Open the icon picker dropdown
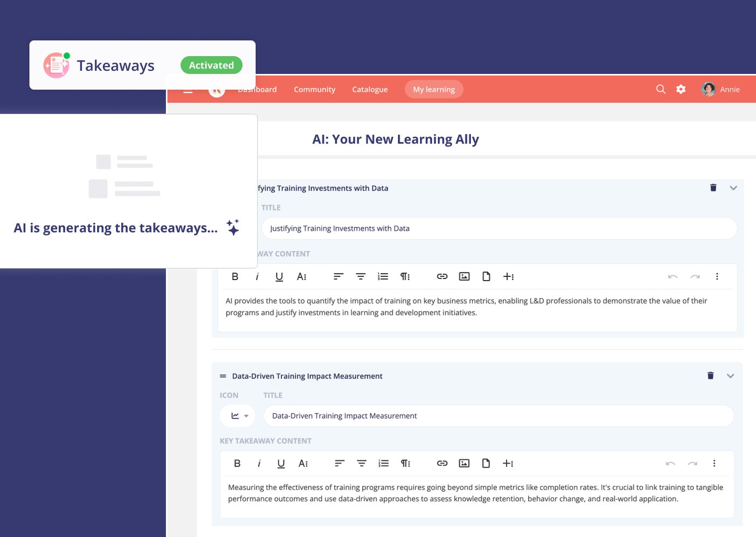The image size is (756, 537). point(238,416)
